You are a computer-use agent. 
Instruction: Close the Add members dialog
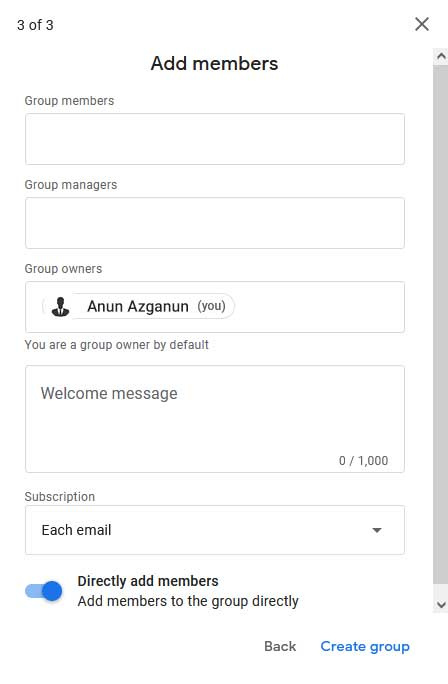(422, 24)
